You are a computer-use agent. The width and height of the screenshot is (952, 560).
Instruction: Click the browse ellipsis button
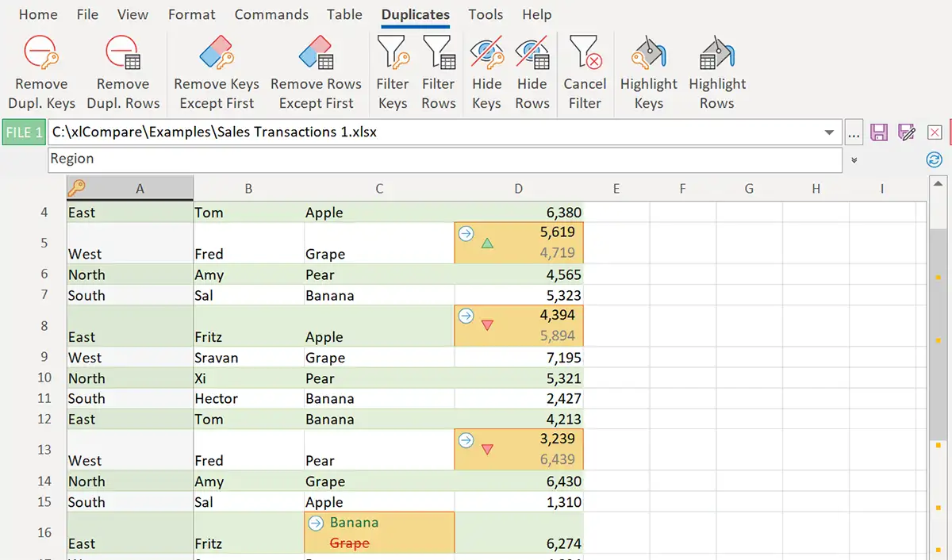pos(854,132)
